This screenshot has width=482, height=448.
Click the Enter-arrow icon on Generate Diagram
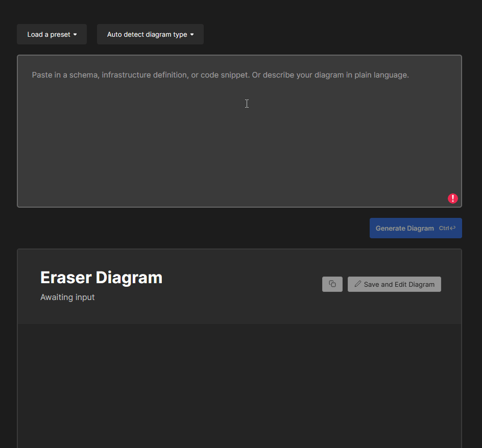pos(453,228)
